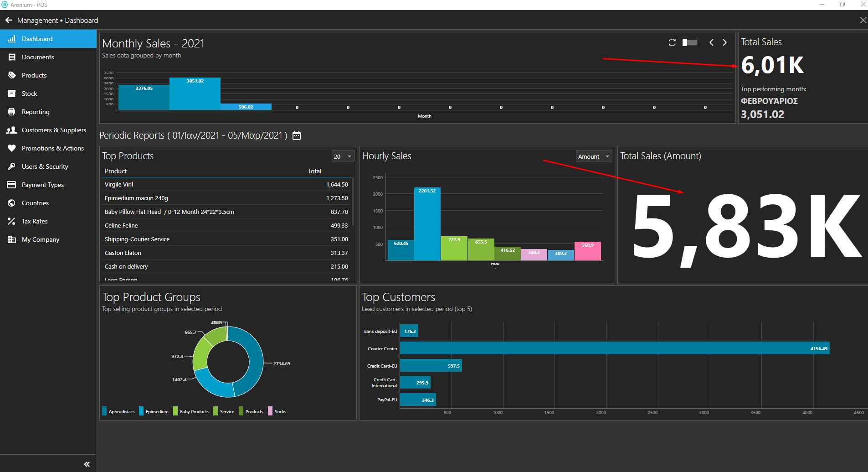Collapse the sidebar with double-chevron icon
The height and width of the screenshot is (472, 868).
coord(87,464)
